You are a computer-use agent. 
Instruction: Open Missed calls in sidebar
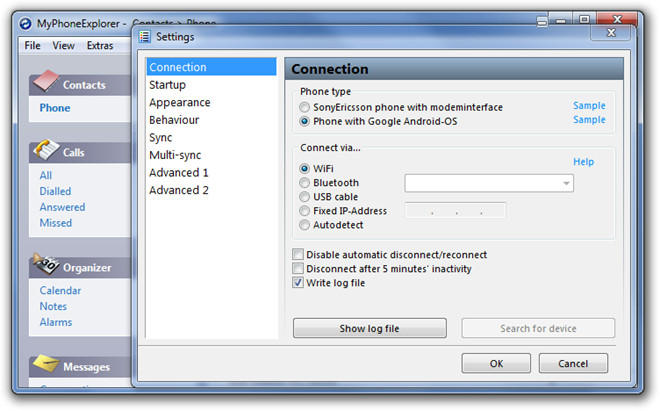pos(56,223)
